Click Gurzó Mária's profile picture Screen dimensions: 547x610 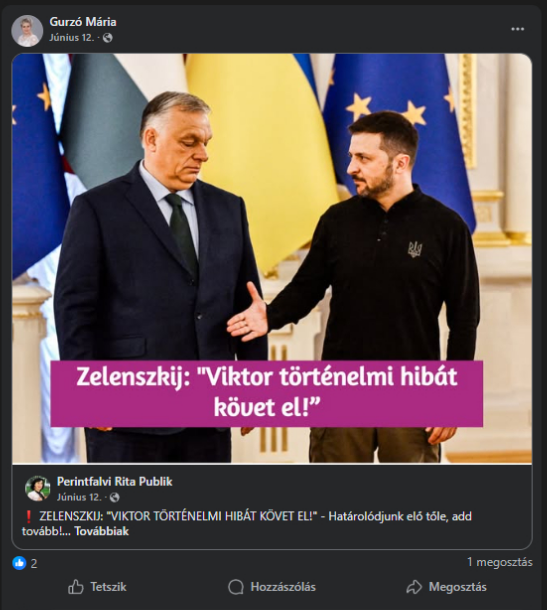(x=27, y=31)
